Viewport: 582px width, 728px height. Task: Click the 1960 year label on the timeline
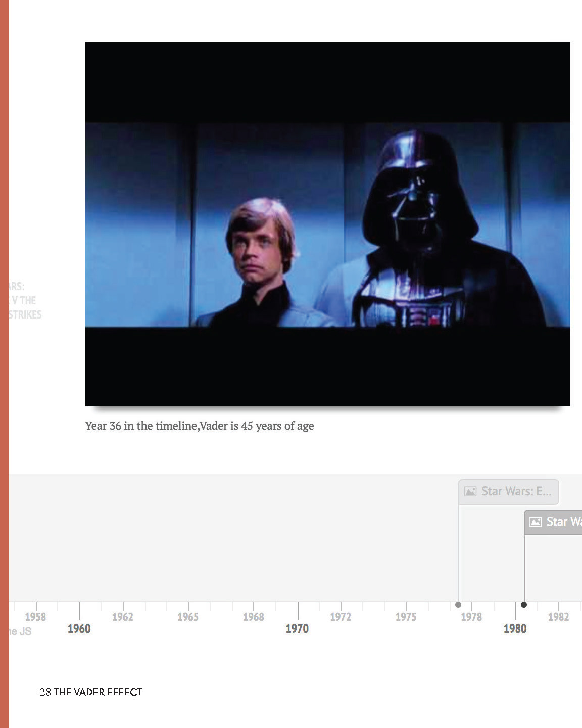click(x=79, y=629)
